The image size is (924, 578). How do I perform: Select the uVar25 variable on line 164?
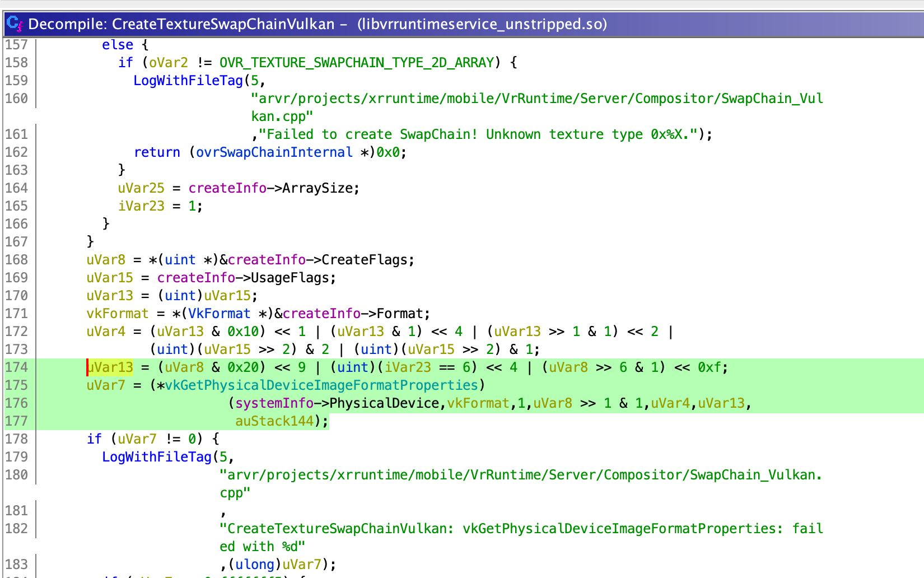coord(141,188)
